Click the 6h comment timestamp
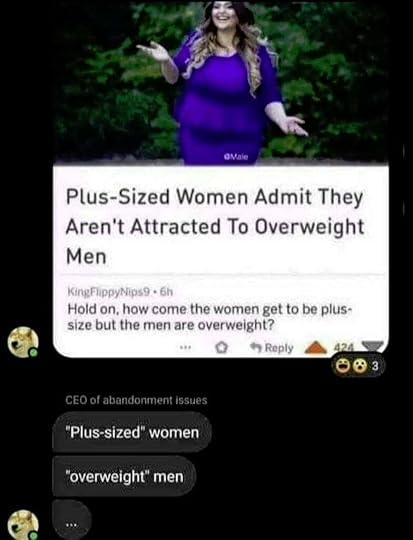The image size is (413, 540). 166,292
